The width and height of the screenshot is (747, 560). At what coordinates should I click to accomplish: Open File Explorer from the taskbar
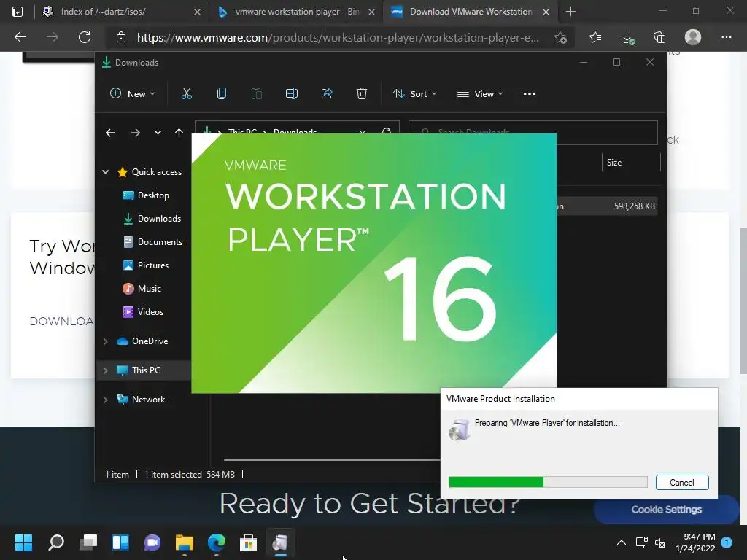coord(185,542)
